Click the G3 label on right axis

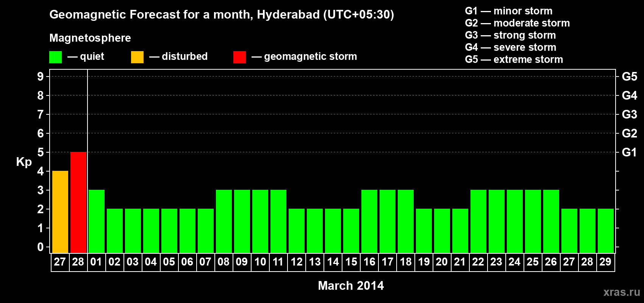[x=630, y=114]
